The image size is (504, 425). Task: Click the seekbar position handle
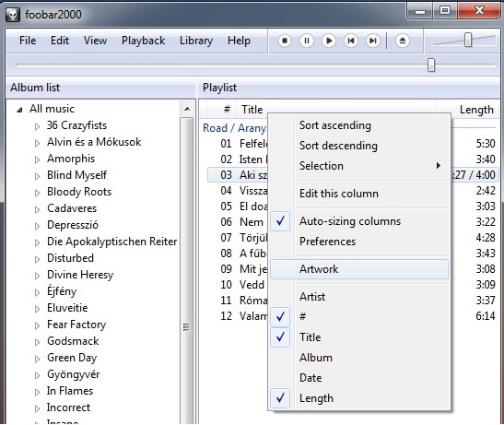431,65
